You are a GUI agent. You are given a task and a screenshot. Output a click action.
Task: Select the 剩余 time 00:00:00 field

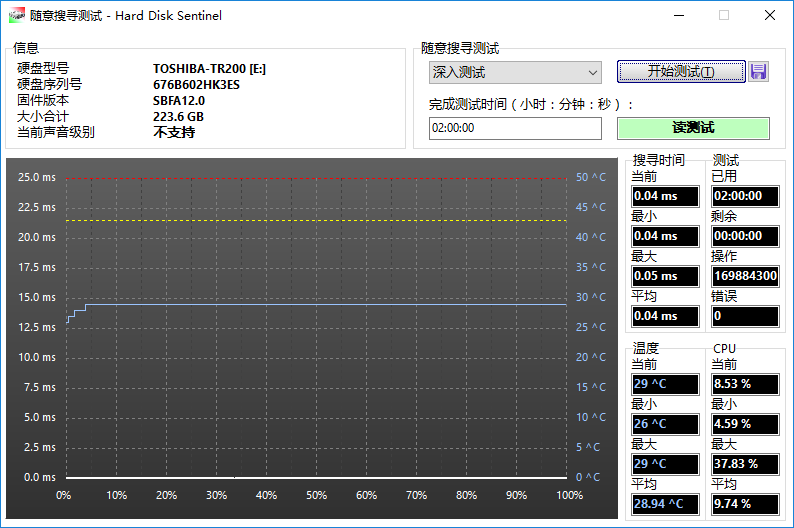coord(745,236)
